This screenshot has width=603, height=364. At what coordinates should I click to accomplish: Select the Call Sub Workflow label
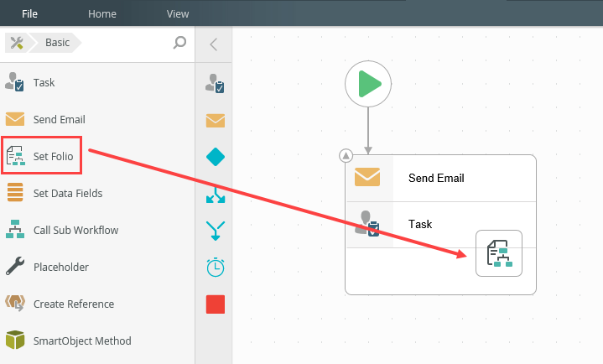click(x=75, y=230)
